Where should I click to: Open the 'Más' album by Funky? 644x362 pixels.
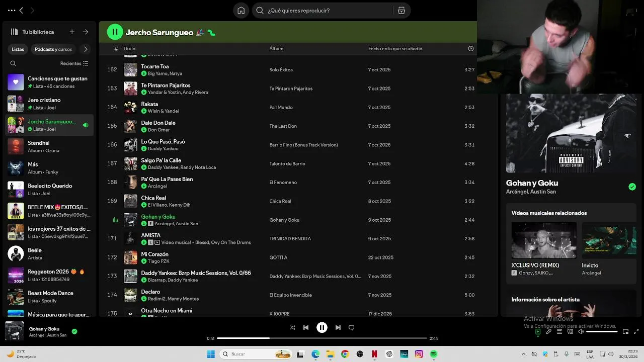[49, 168]
